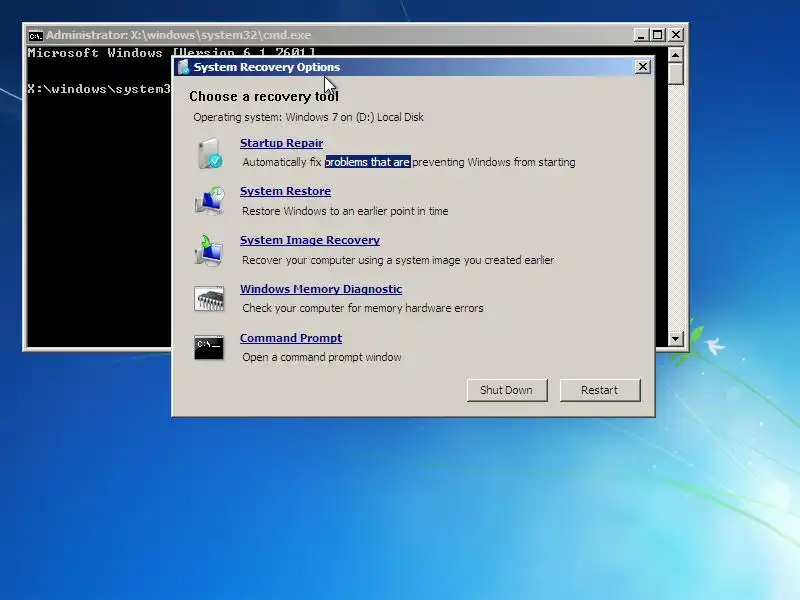Click the cmd window scrollbar down arrow
Image resolution: width=800 pixels, height=600 pixels.
pyautogui.click(x=676, y=338)
